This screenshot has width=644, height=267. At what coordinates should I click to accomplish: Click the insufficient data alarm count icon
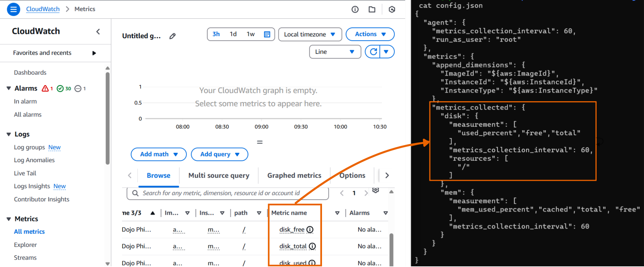click(x=80, y=88)
